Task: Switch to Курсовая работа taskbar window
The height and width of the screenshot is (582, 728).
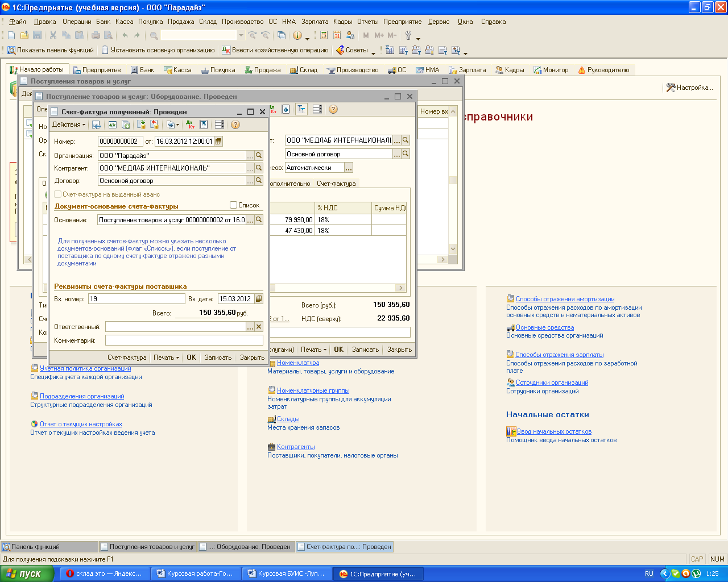Action: point(196,574)
